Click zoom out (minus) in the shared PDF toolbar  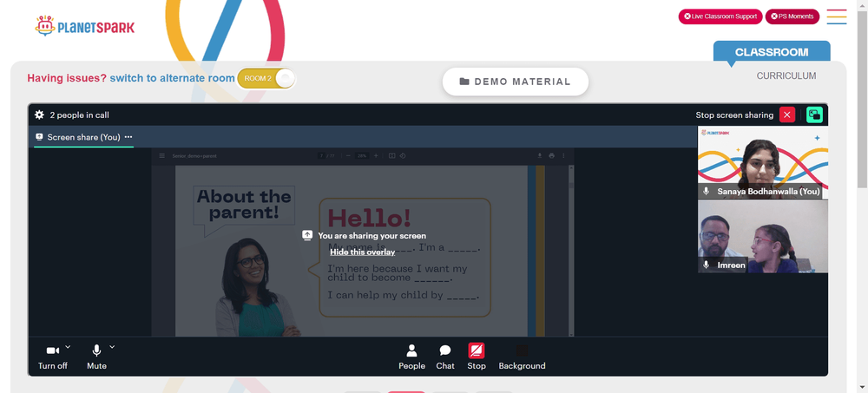click(348, 155)
